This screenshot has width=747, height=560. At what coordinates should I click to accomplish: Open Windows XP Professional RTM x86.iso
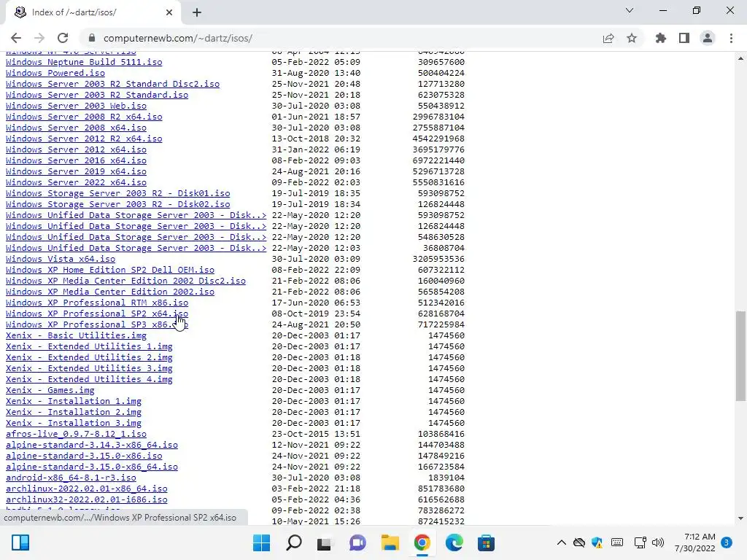click(x=97, y=303)
